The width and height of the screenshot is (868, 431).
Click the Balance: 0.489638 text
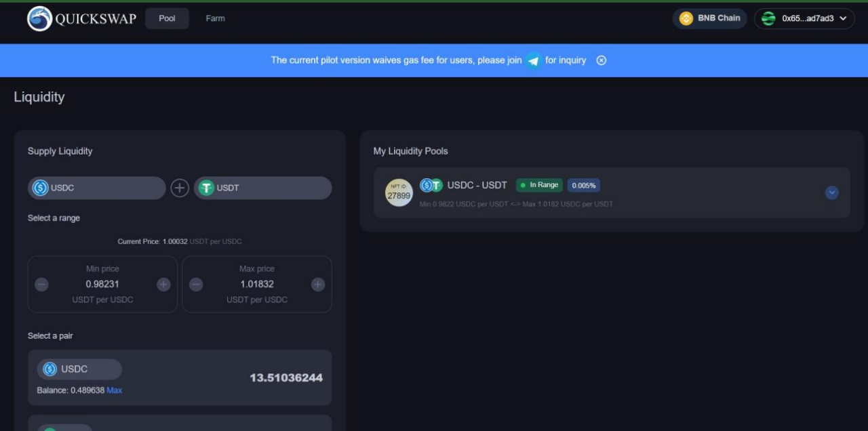tap(71, 390)
